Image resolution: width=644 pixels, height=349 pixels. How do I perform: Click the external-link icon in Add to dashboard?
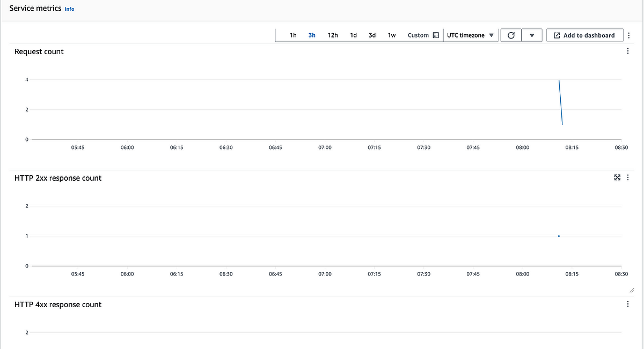[x=556, y=35]
